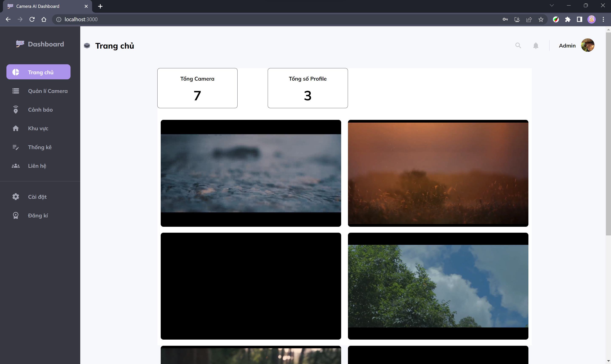Click the Tổng Camera card
Screen dimensions: 611x364
[x=197, y=88]
